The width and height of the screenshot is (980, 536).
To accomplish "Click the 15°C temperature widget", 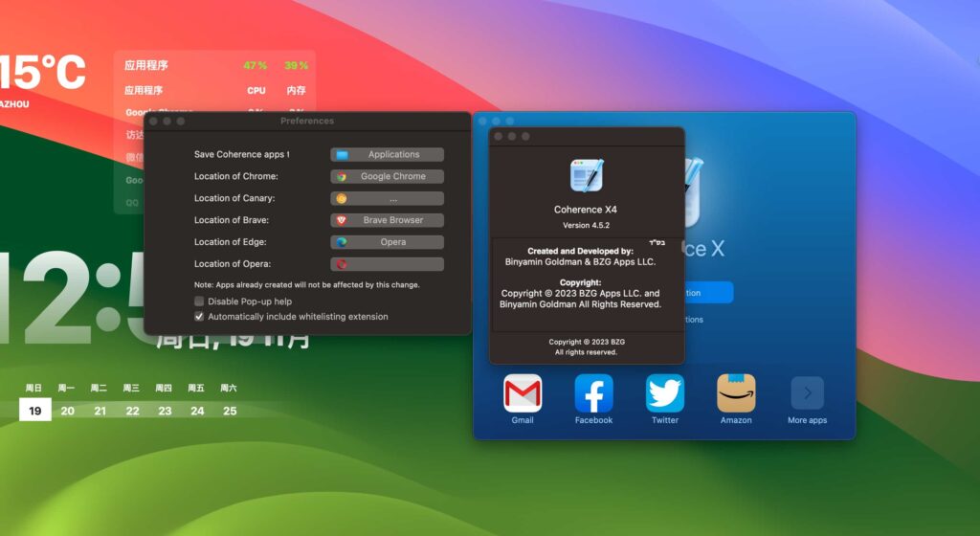I will 42,72.
